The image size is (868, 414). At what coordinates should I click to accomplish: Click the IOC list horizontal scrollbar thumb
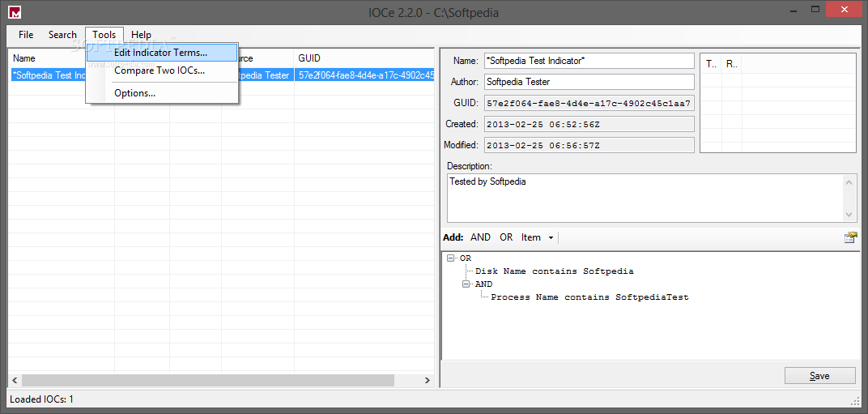tap(208, 380)
